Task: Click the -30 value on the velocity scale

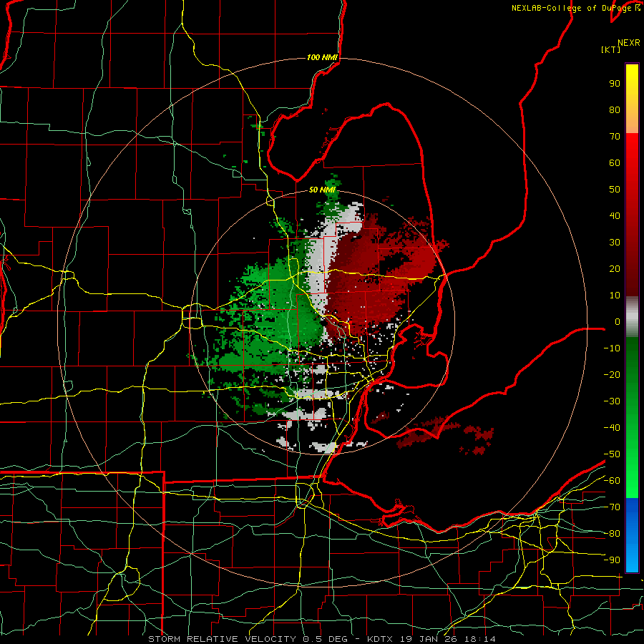Action: pos(612,401)
